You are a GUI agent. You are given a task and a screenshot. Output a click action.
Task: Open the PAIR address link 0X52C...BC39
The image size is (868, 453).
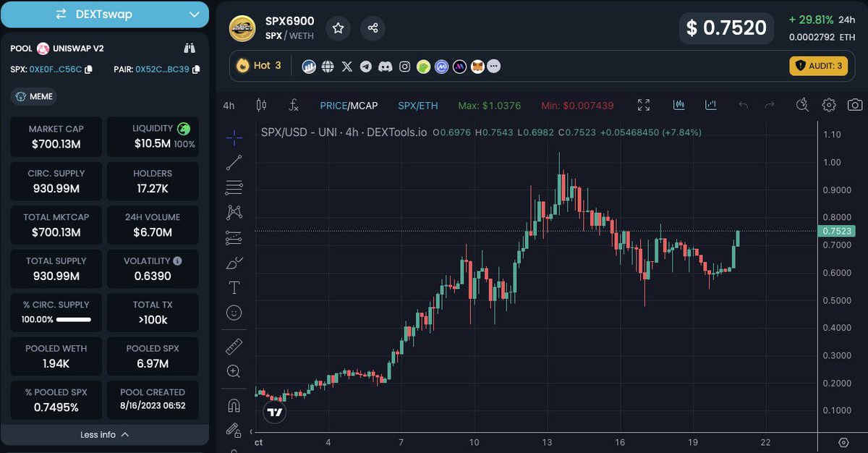pos(162,70)
